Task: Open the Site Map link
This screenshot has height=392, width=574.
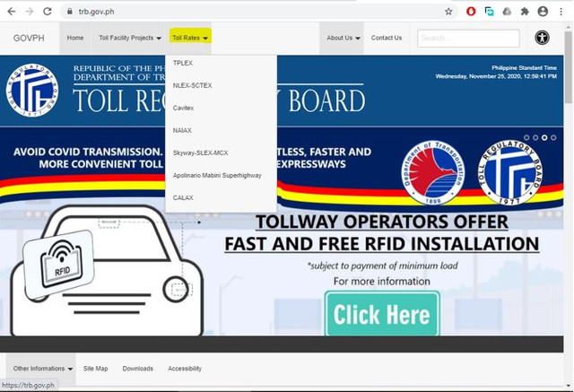Action: pos(96,369)
